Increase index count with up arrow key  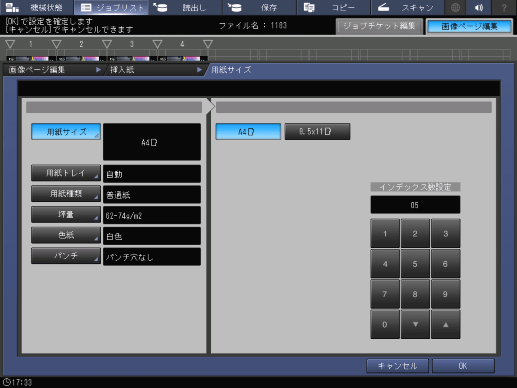click(445, 324)
